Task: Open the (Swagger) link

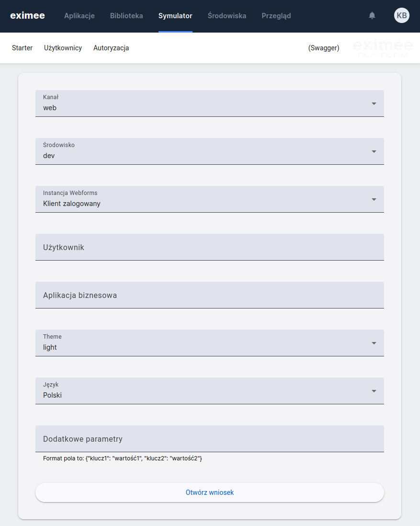Action: [324, 48]
